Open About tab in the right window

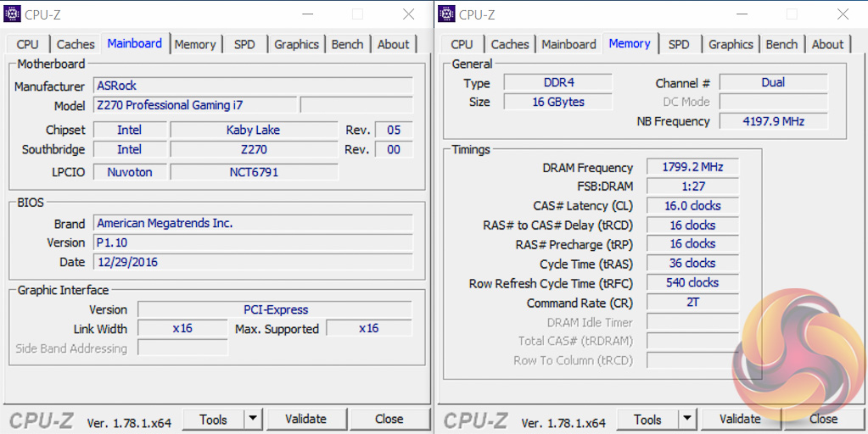click(x=827, y=44)
